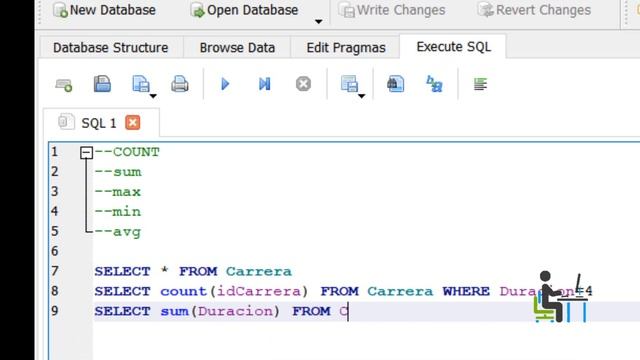
Task: Click the '--sum' comment line
Action: (x=118, y=172)
